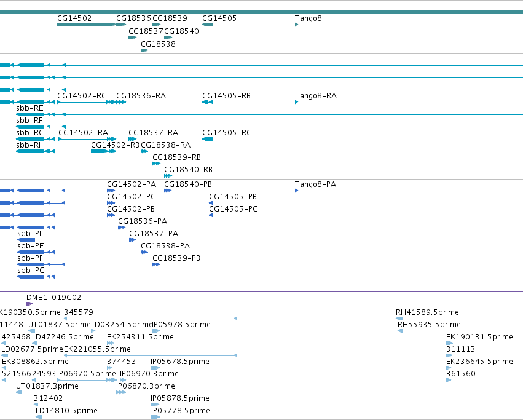This screenshot has height=420, width=523.
Task: Click EST UT01837.3prime
Action: coord(19,392)
